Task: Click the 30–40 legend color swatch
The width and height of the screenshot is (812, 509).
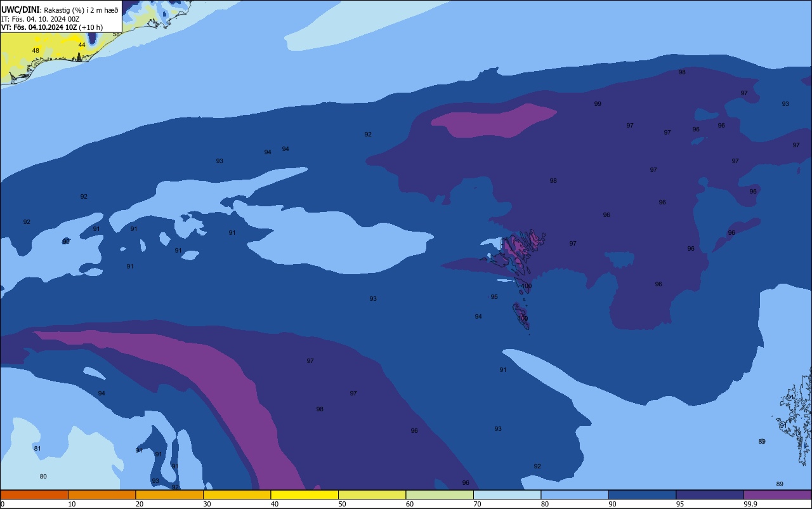Action: tap(237, 494)
